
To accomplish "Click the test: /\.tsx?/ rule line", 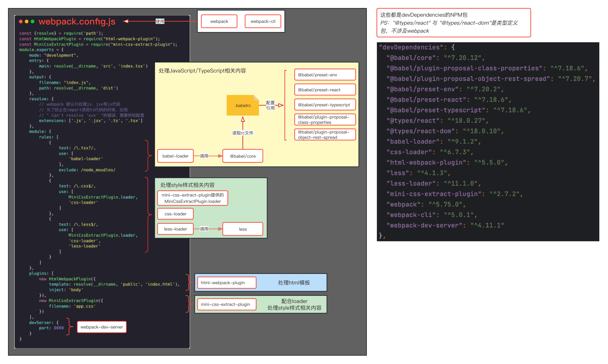I will pos(77,148).
